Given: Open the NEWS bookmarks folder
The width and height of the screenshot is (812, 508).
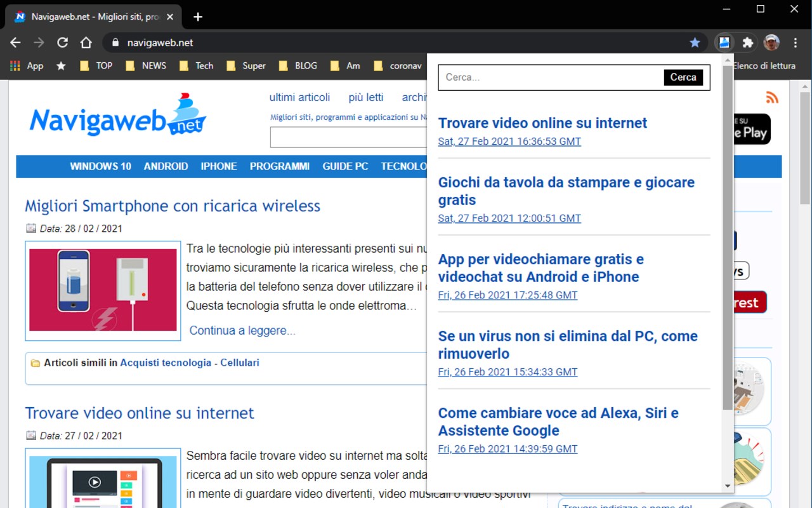Looking at the screenshot, I should tap(146, 65).
